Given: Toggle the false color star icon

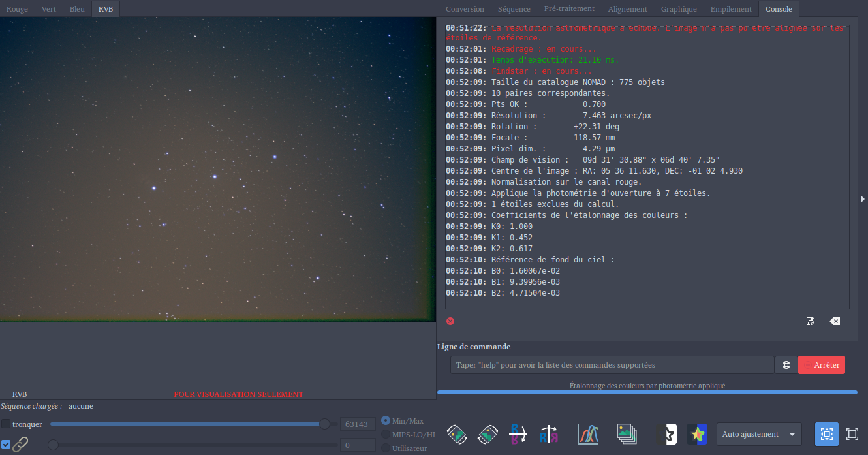Looking at the screenshot, I should point(697,434).
